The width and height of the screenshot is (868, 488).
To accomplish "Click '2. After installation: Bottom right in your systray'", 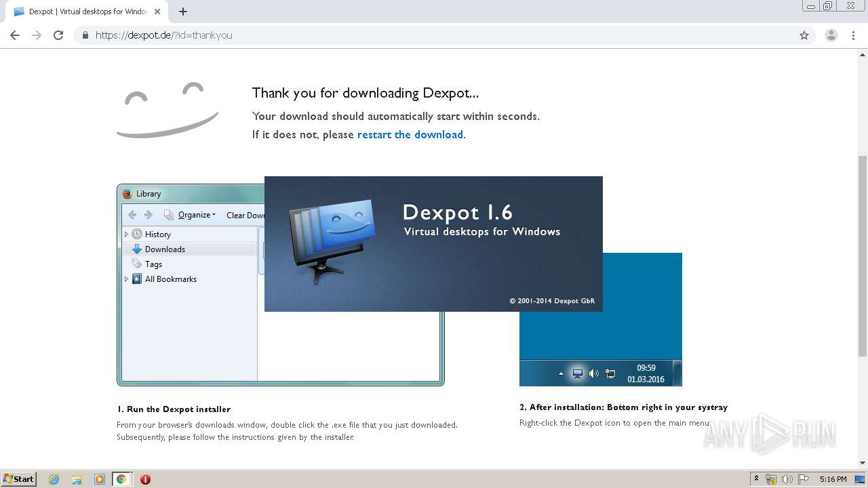I will click(x=623, y=407).
